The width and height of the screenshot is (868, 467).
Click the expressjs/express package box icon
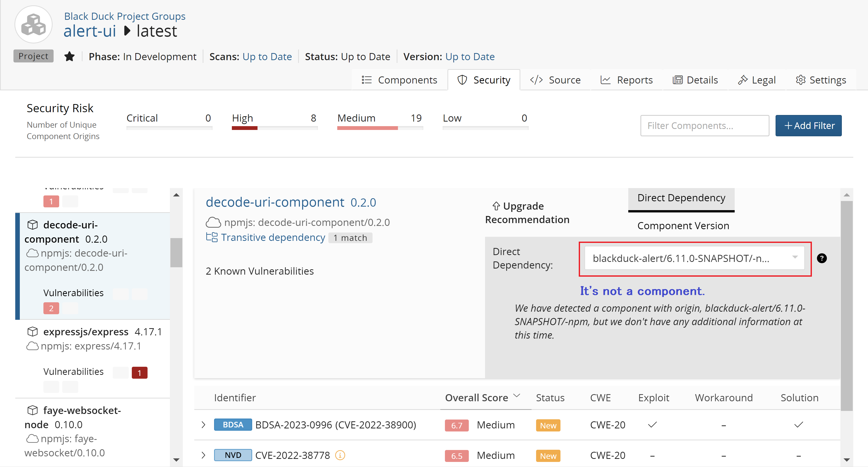32,332
